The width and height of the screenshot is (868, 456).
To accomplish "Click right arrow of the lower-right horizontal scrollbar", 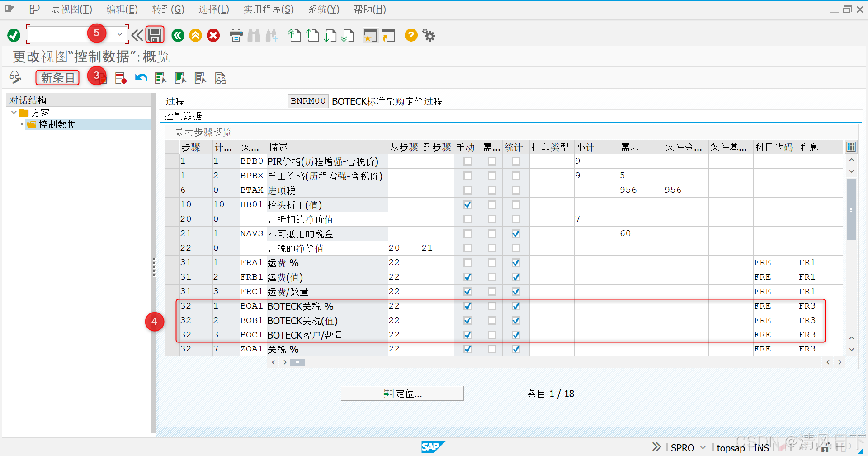I will click(x=840, y=362).
